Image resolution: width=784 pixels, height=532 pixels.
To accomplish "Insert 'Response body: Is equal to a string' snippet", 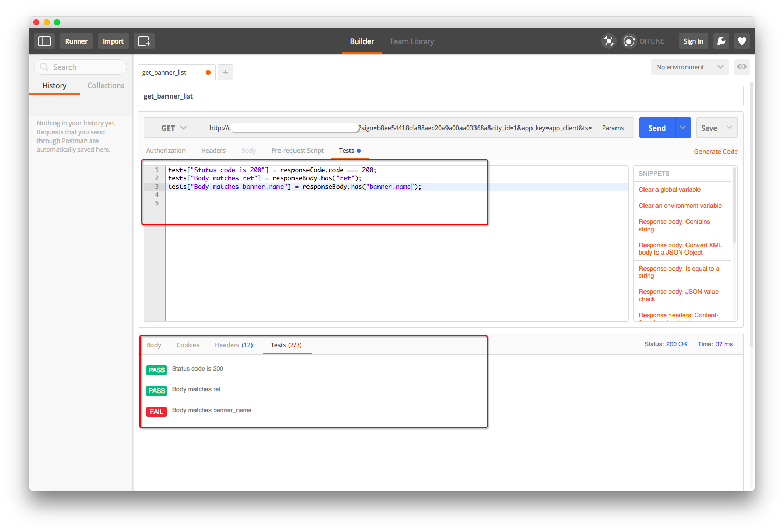I will click(x=679, y=272).
